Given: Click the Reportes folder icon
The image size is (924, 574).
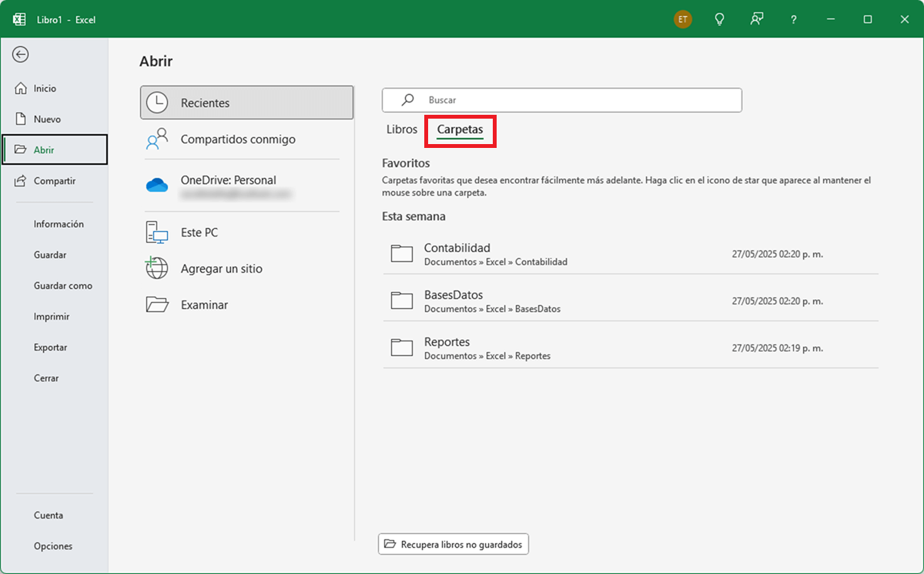Looking at the screenshot, I should [x=402, y=347].
